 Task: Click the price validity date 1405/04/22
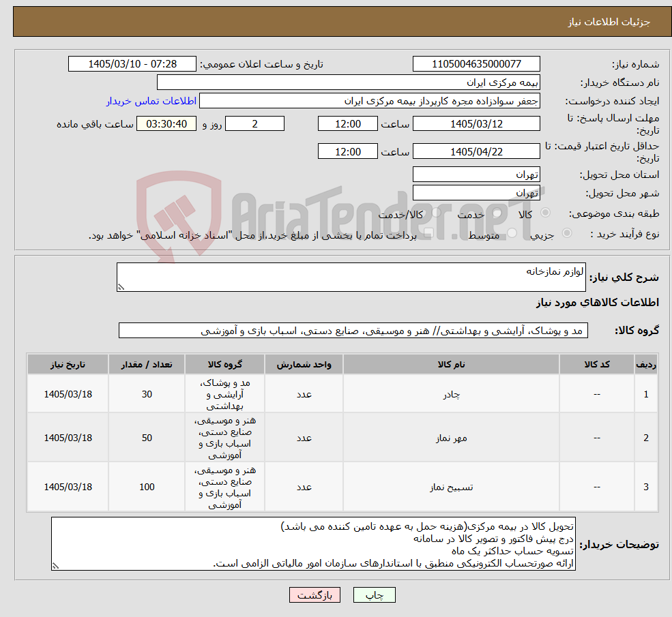[x=476, y=151]
